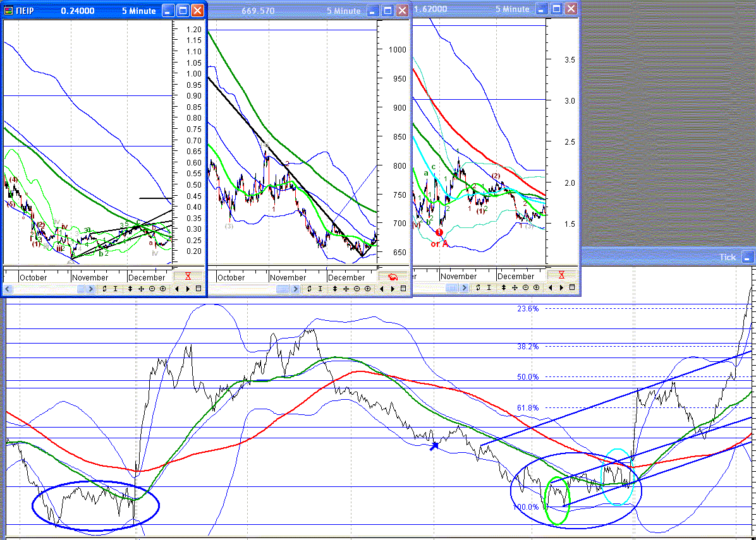Viewport: 756px width, 540px height.
Task: Click the 50.0% Fibonacci level label
Action: pyautogui.click(x=528, y=377)
